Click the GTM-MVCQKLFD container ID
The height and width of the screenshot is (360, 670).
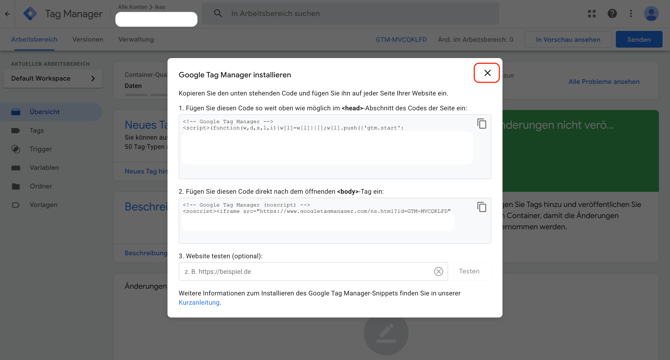click(401, 39)
